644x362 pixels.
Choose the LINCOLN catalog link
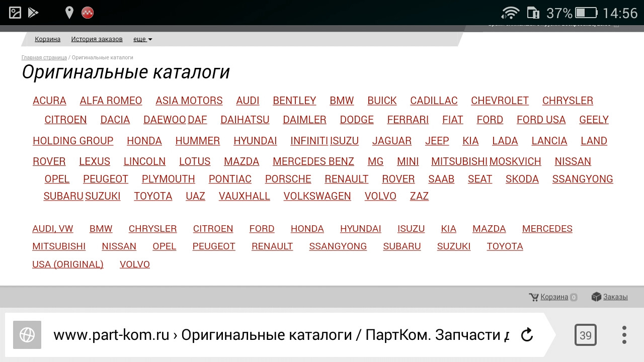point(144,161)
